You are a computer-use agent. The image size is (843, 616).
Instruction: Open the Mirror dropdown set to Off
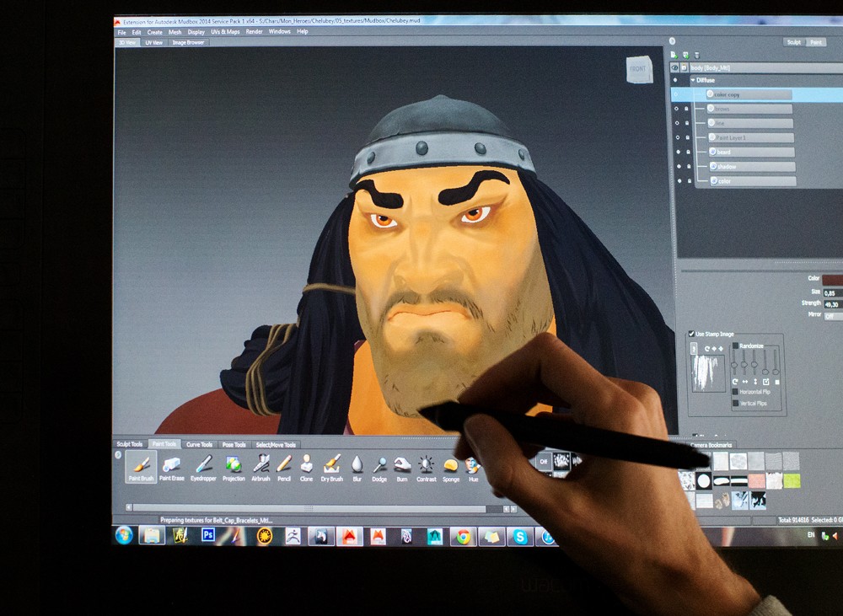coord(832,315)
